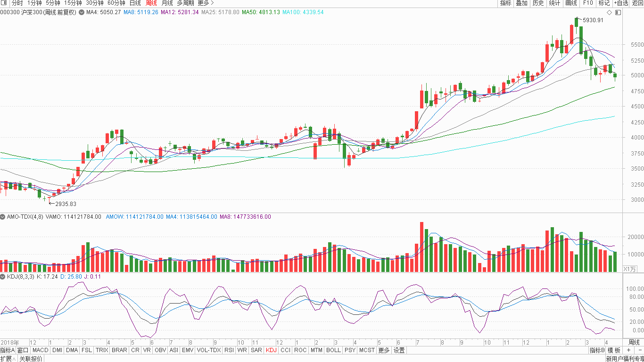The height and width of the screenshot is (362, 644).
Task: Click the 统计 statistics button
Action: [x=554, y=3]
